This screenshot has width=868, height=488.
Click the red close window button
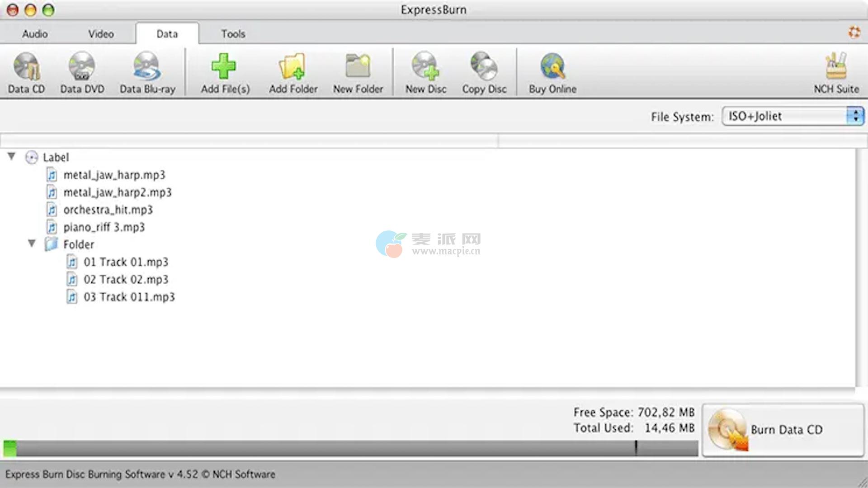[13, 10]
